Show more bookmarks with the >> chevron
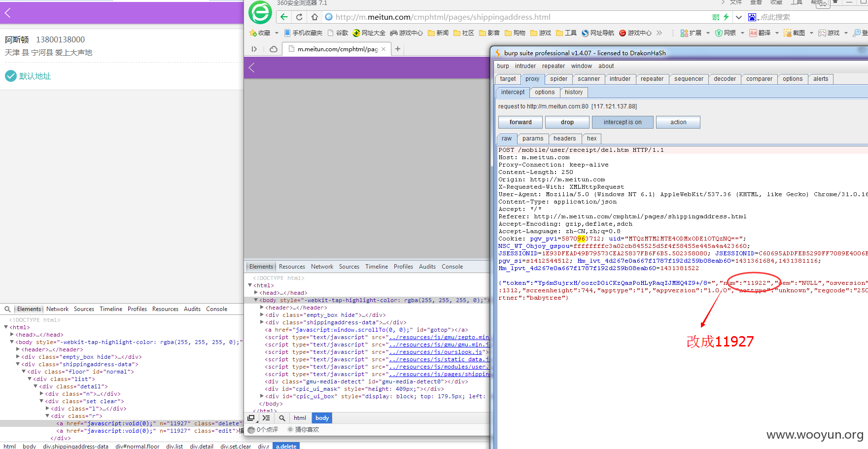This screenshot has width=868, height=449. [x=660, y=33]
